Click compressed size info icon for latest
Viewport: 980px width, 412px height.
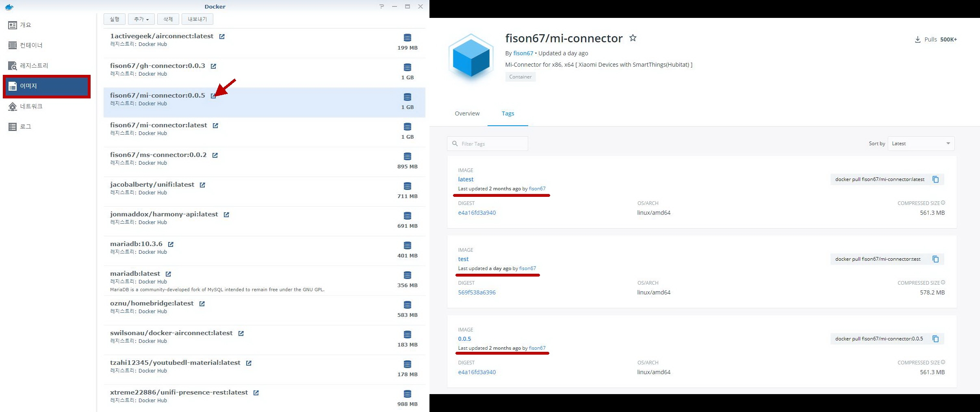[943, 203]
